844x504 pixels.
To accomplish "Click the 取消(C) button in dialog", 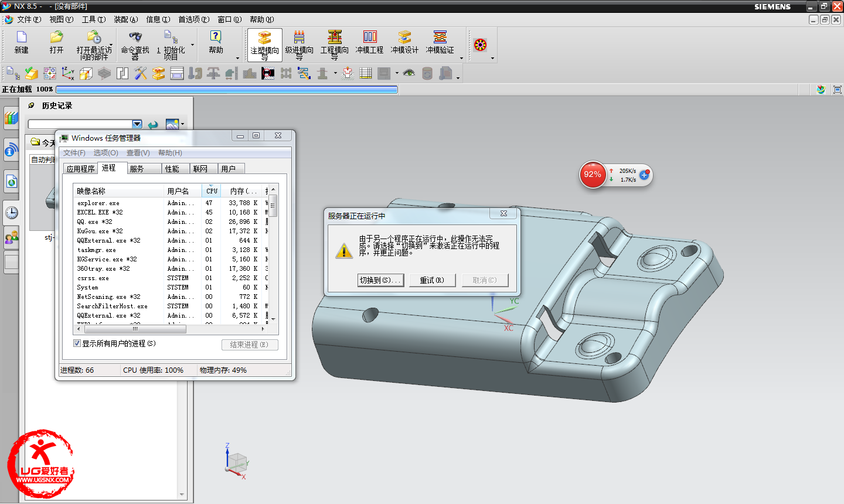I will (x=485, y=280).
